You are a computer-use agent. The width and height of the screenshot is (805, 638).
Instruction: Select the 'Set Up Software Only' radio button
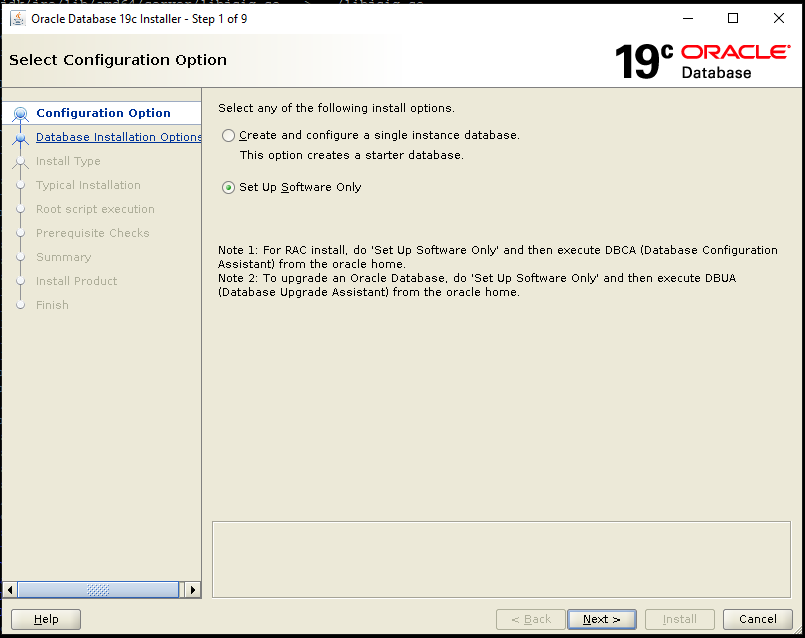pyautogui.click(x=228, y=187)
